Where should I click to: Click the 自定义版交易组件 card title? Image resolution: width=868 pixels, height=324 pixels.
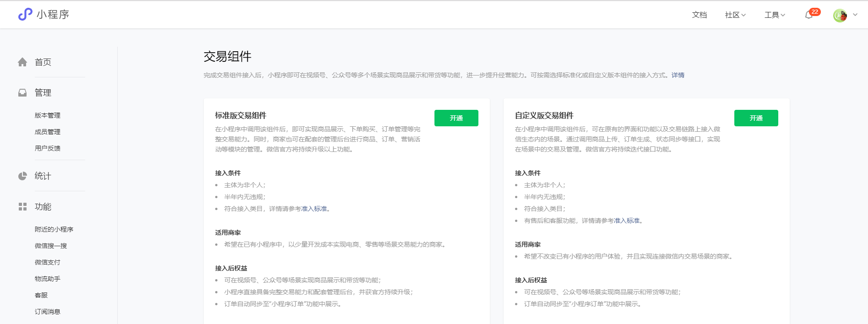[x=544, y=116]
